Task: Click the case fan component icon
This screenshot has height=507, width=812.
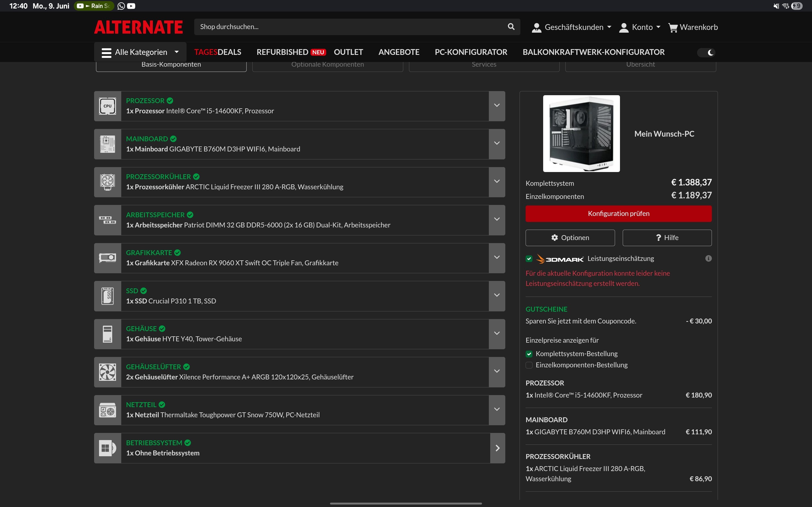Action: 107,372
